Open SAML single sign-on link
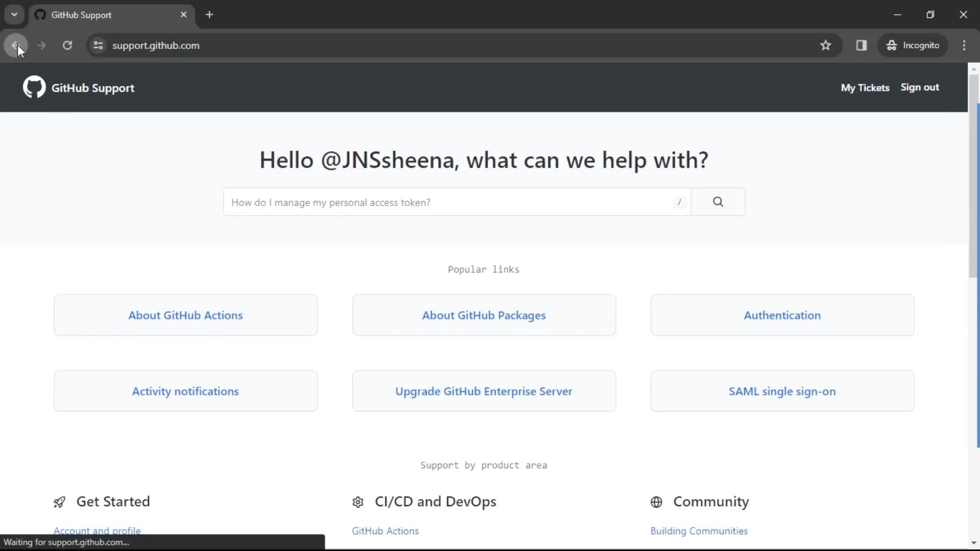 pos(782,391)
